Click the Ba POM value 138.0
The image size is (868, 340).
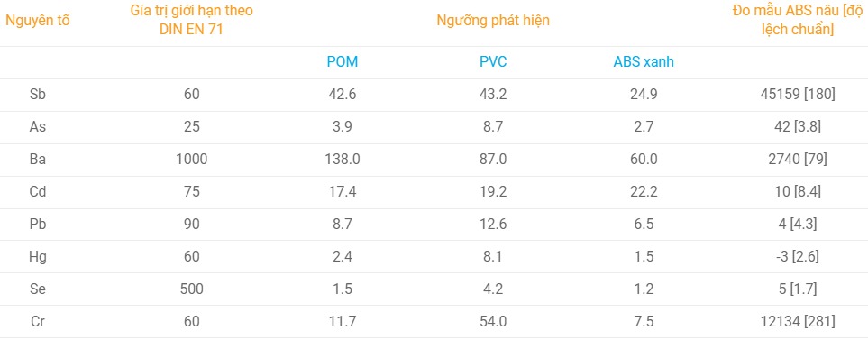(x=343, y=160)
